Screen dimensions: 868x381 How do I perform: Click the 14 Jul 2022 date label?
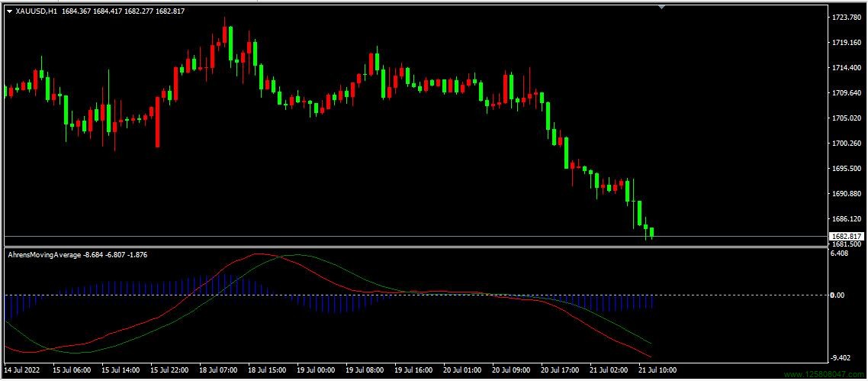[x=21, y=370]
